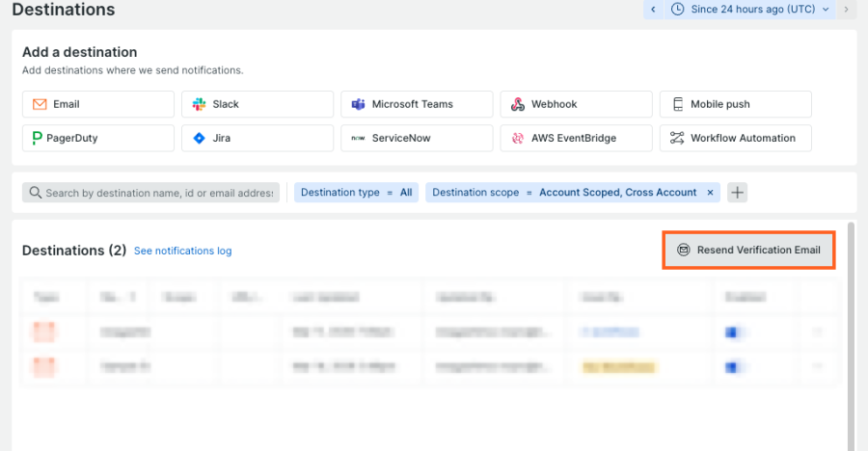
Task: Remove the Destination scope filter
Action: click(710, 193)
